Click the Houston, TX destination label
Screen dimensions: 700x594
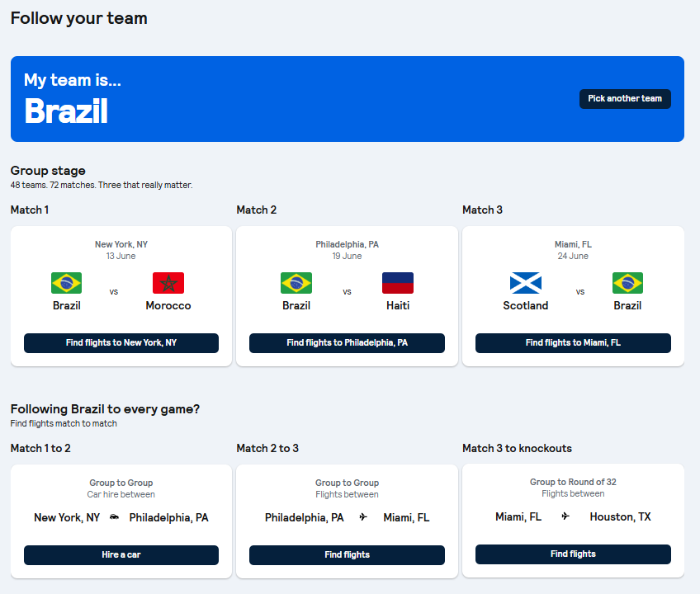tap(620, 516)
